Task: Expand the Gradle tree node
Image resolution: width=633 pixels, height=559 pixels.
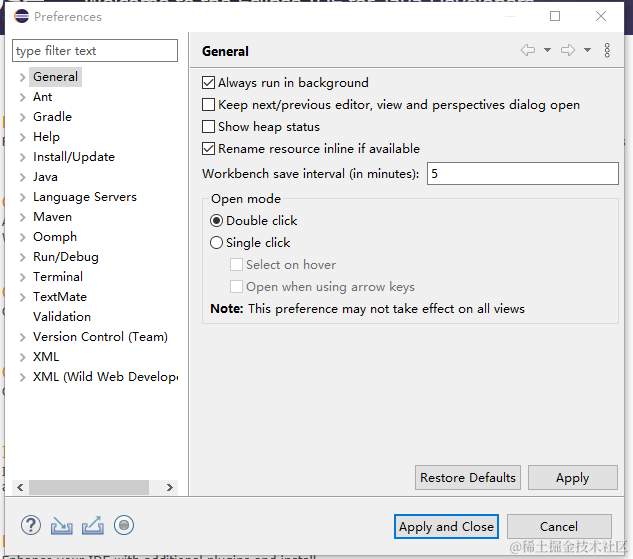Action: pos(23,117)
